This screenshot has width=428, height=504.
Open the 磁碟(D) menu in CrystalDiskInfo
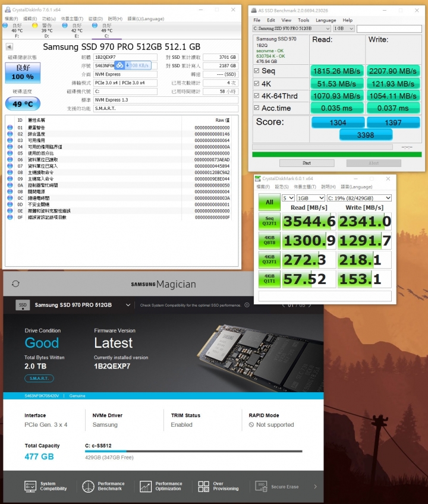point(96,18)
